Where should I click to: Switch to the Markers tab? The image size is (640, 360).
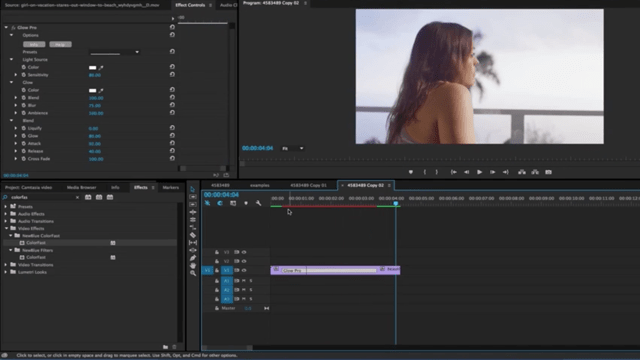pos(171,187)
